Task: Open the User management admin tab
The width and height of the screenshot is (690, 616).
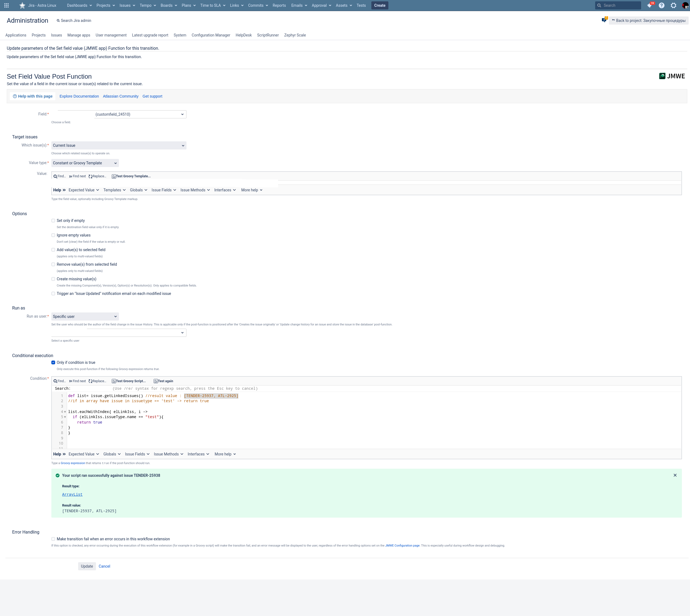Action: (x=111, y=35)
